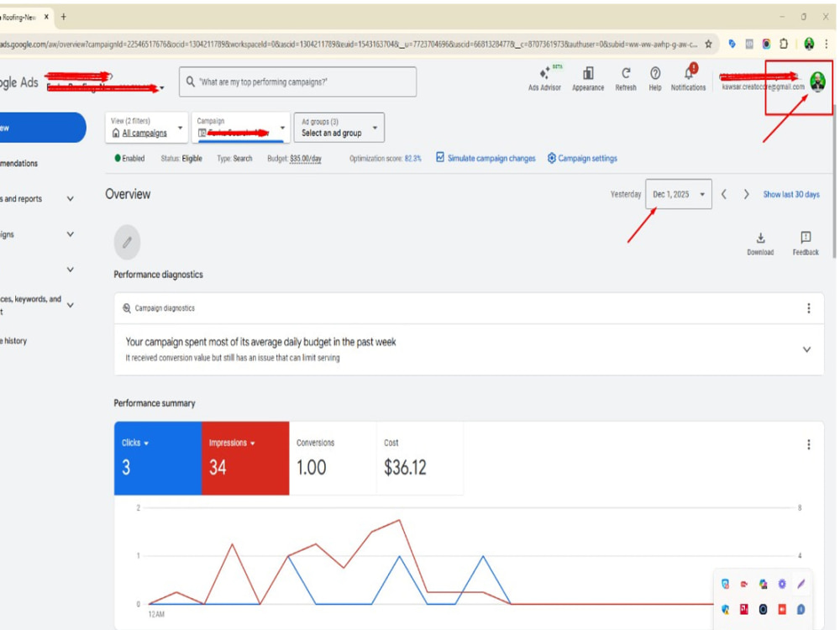Open the Dec 1, 2025 date picker

[x=678, y=194]
